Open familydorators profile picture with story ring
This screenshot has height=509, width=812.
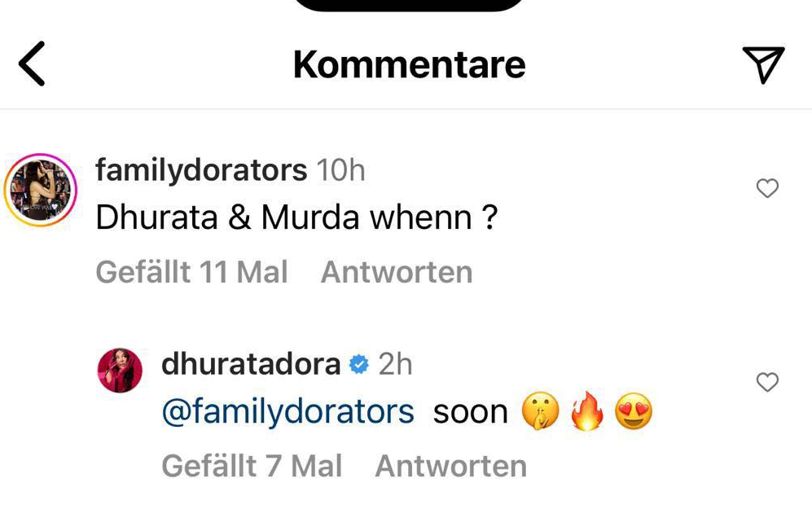41,190
